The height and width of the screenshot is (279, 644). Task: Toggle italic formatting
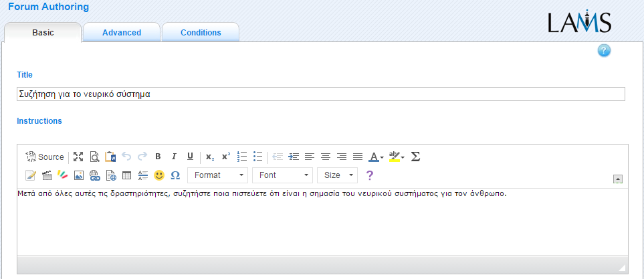(174, 157)
